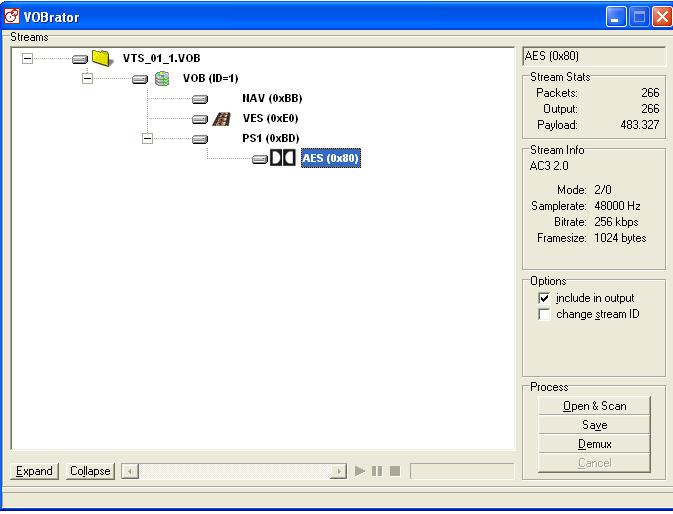
Task: Click the Expand button
Action: tap(34, 471)
